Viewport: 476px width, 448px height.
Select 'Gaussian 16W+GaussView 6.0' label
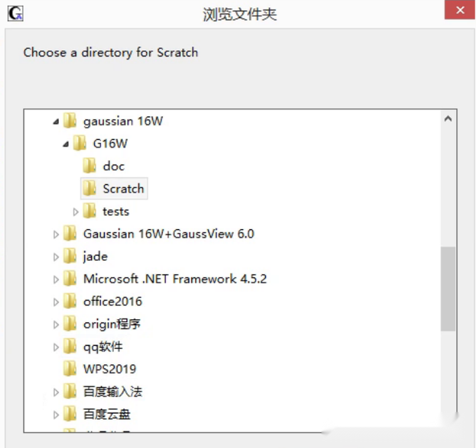coord(168,234)
